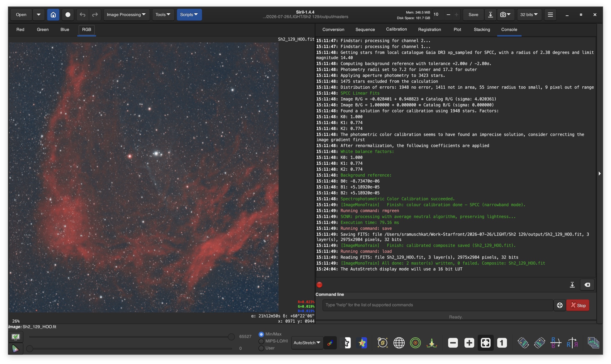Switch to the Stacking tab

pyautogui.click(x=482, y=29)
